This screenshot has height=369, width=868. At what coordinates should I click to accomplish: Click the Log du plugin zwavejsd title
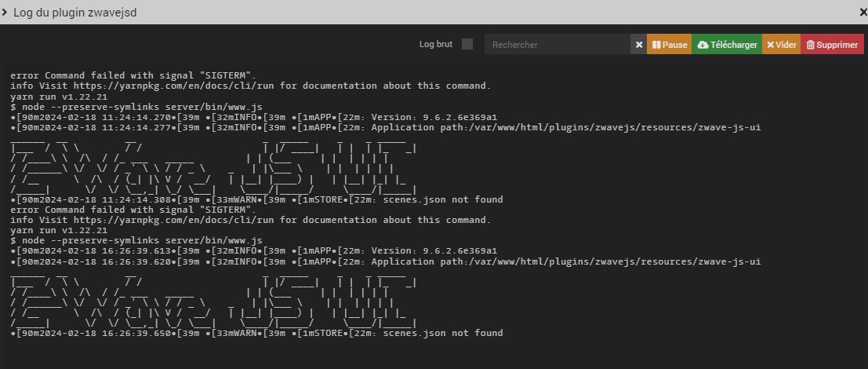pos(74,13)
